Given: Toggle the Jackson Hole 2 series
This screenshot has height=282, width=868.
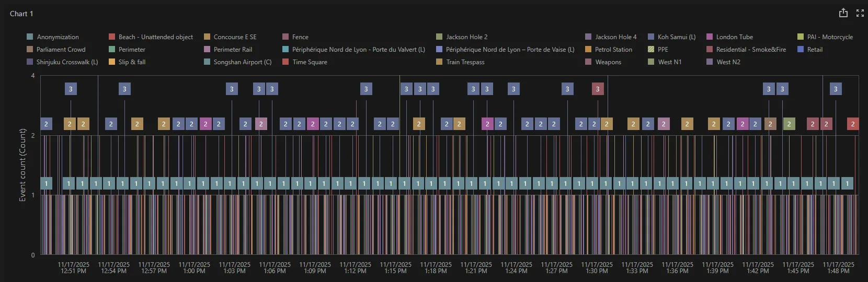Looking at the screenshot, I should click(462, 37).
